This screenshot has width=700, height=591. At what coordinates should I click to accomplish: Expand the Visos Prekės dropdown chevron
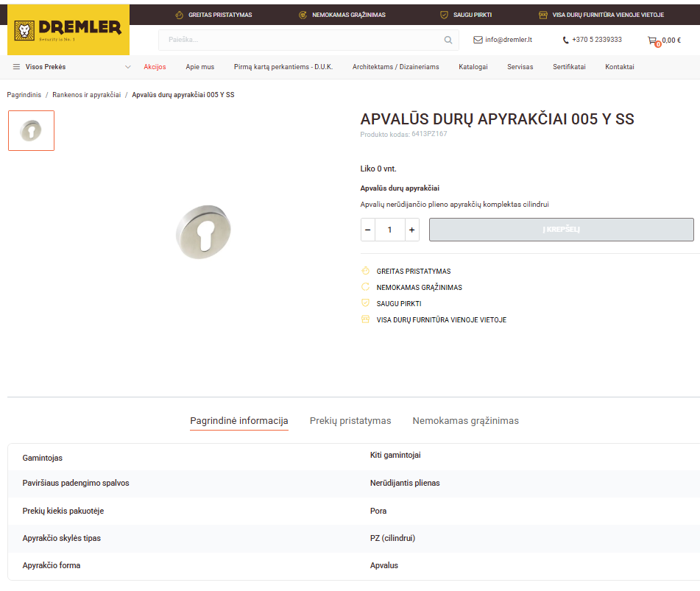point(128,67)
